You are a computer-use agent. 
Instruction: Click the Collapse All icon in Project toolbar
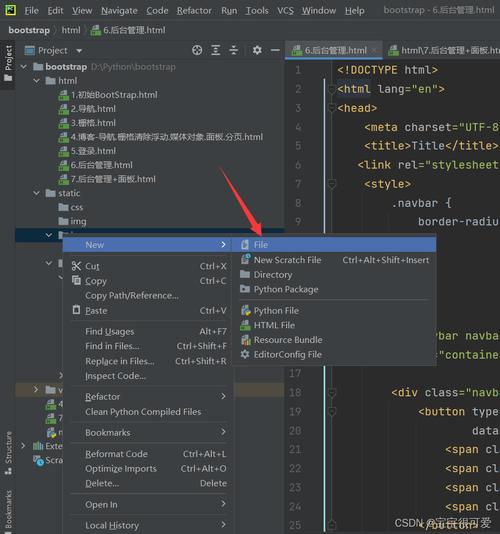pyautogui.click(x=234, y=50)
